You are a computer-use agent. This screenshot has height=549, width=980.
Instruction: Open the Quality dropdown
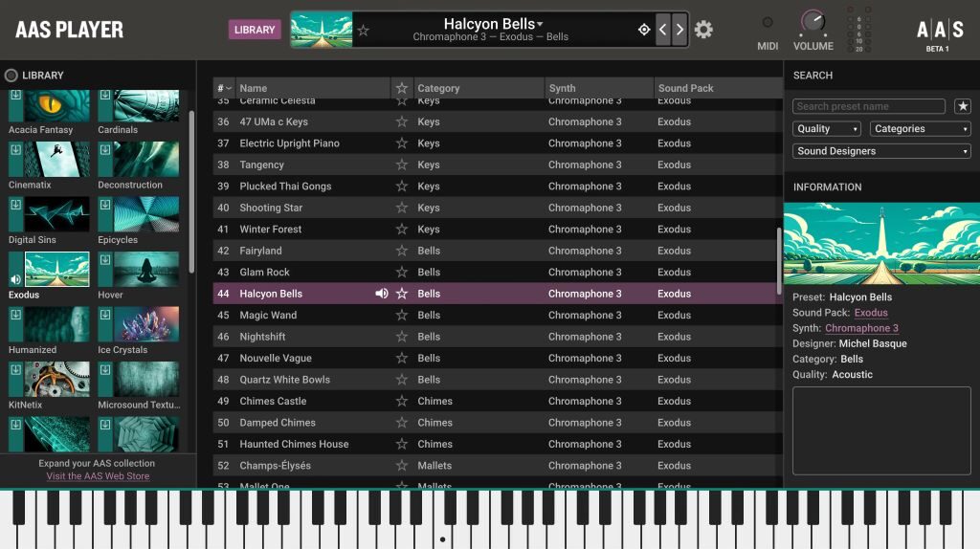827,129
